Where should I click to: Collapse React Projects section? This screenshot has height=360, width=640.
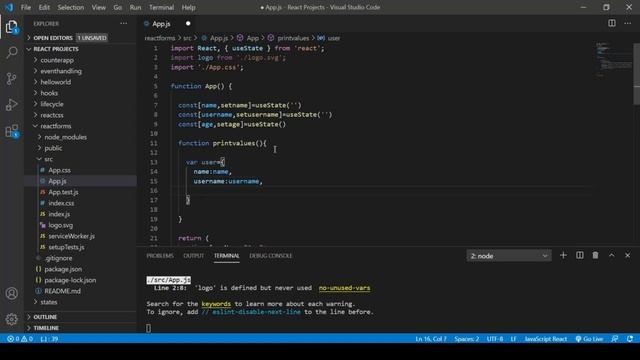pos(80,49)
